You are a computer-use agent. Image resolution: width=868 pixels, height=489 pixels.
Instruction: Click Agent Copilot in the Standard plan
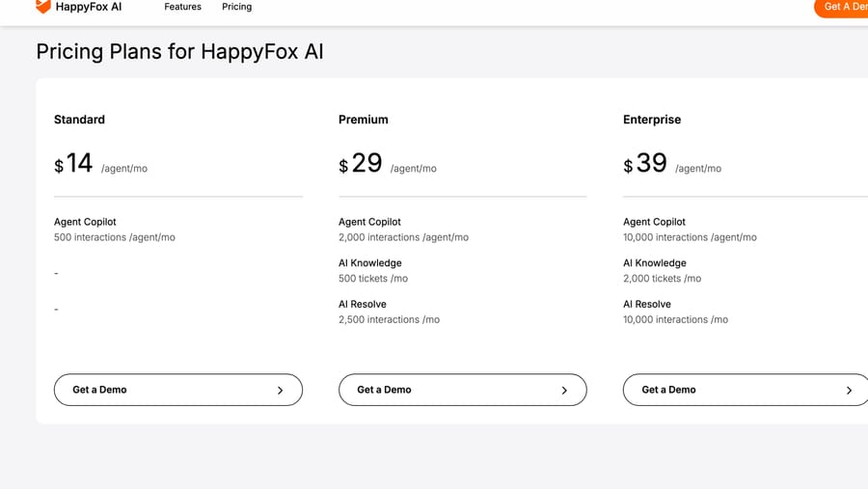[x=85, y=222]
